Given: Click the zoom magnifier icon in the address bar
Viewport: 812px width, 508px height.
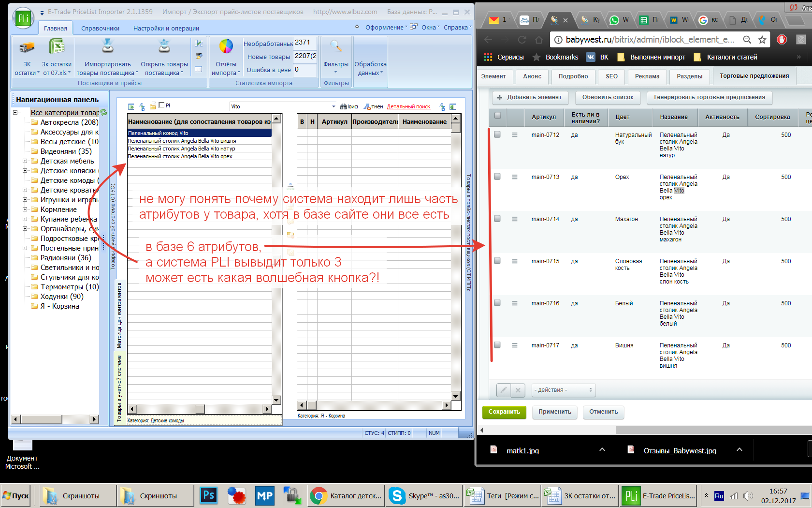Looking at the screenshot, I should click(747, 40).
